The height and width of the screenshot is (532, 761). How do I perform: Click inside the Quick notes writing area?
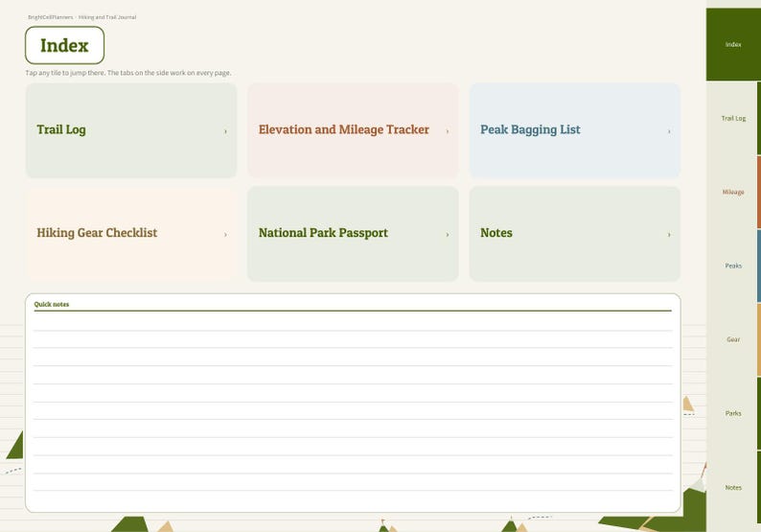coord(353,411)
